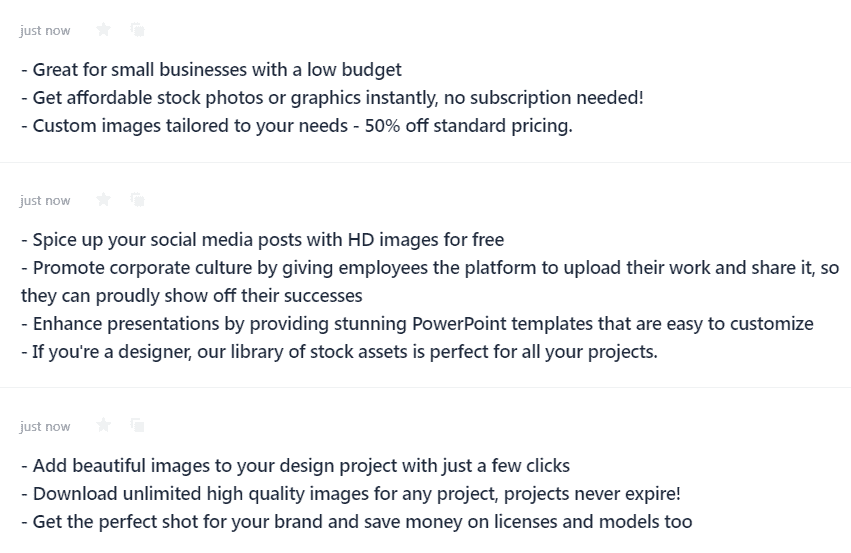The width and height of the screenshot is (851, 553).
Task: Select the 'Spice up your social media posts' line
Action: pyautogui.click(x=263, y=240)
